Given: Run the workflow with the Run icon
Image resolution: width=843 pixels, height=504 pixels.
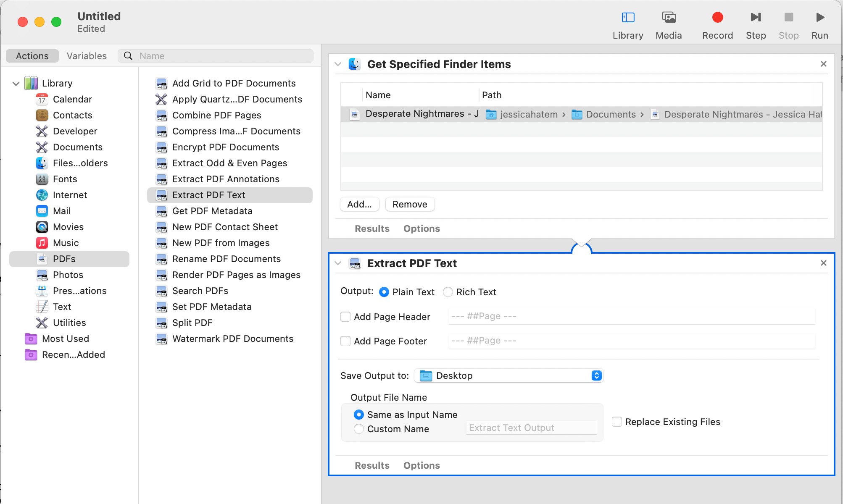Looking at the screenshot, I should pyautogui.click(x=820, y=18).
